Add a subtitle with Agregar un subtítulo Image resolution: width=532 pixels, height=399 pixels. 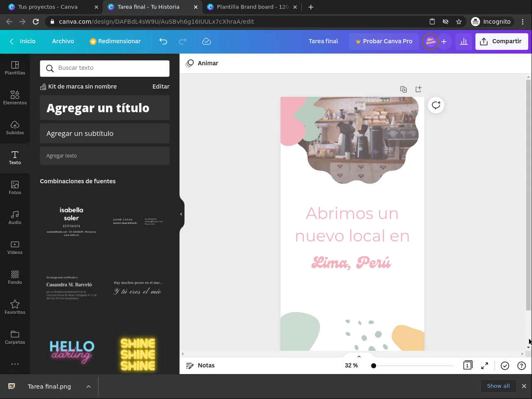[x=105, y=133]
